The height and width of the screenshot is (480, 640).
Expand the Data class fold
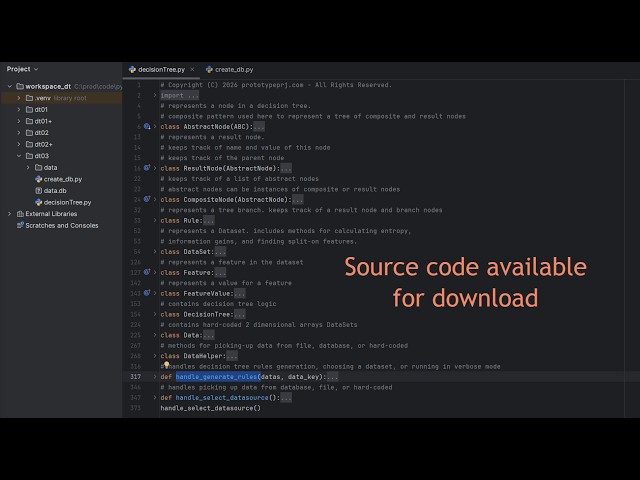pos(155,335)
